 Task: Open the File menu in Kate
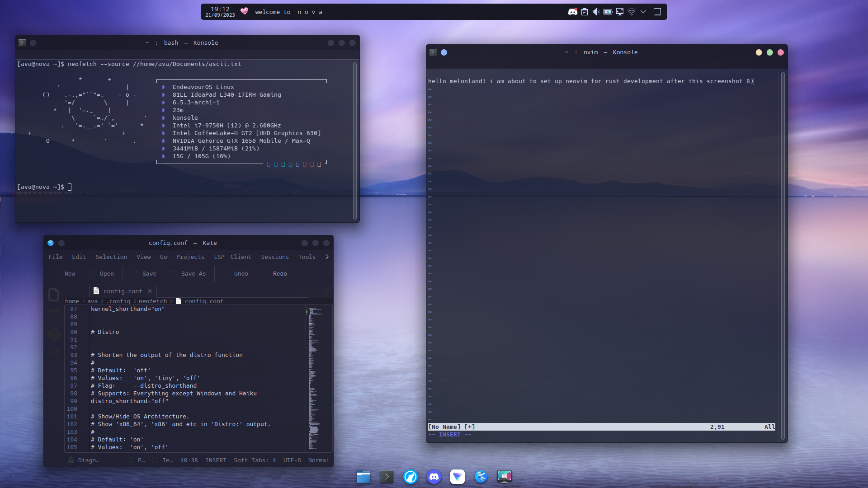pyautogui.click(x=56, y=257)
